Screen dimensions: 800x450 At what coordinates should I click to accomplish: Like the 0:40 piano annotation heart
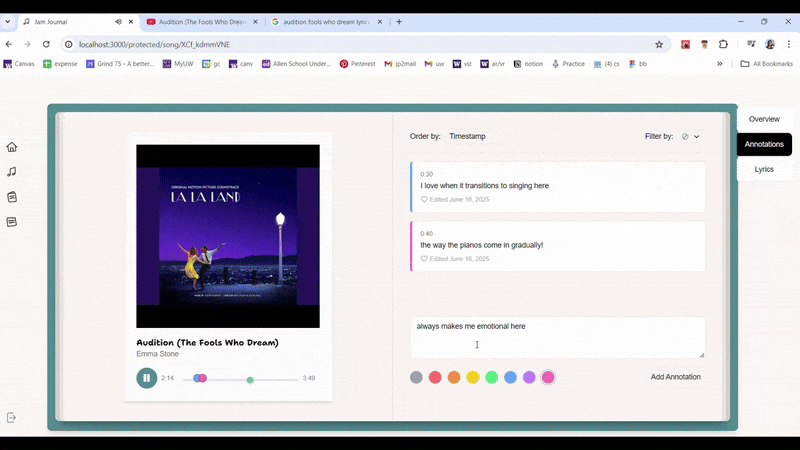click(424, 258)
